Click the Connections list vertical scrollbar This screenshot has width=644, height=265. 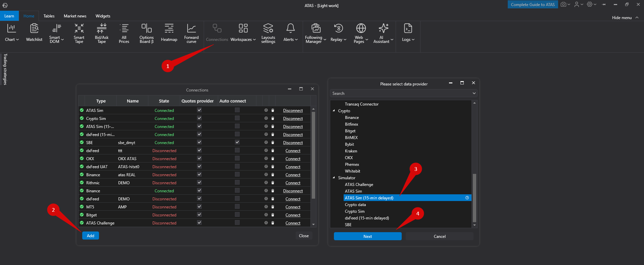pyautogui.click(x=313, y=155)
